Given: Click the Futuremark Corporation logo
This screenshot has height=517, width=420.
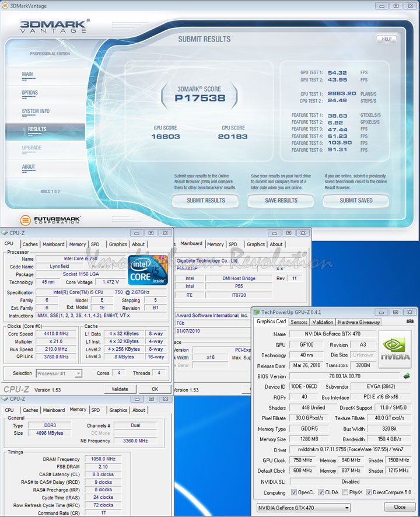Looking at the screenshot, I should (50, 219).
